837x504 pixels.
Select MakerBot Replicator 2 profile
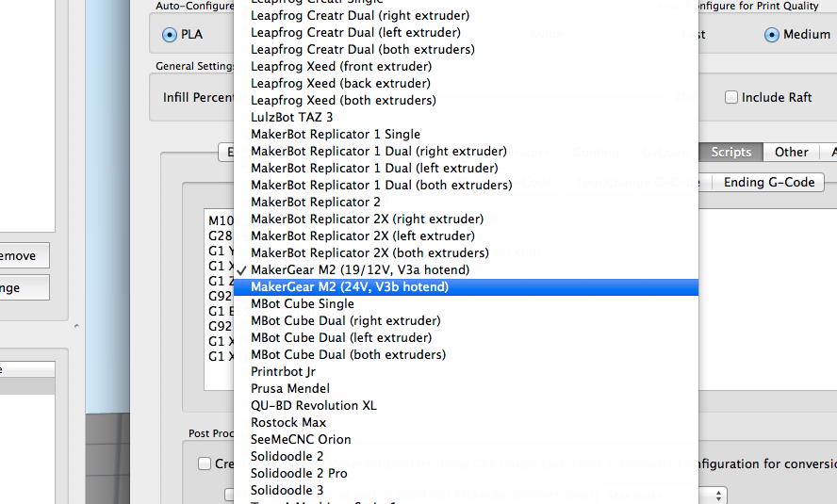tap(315, 202)
